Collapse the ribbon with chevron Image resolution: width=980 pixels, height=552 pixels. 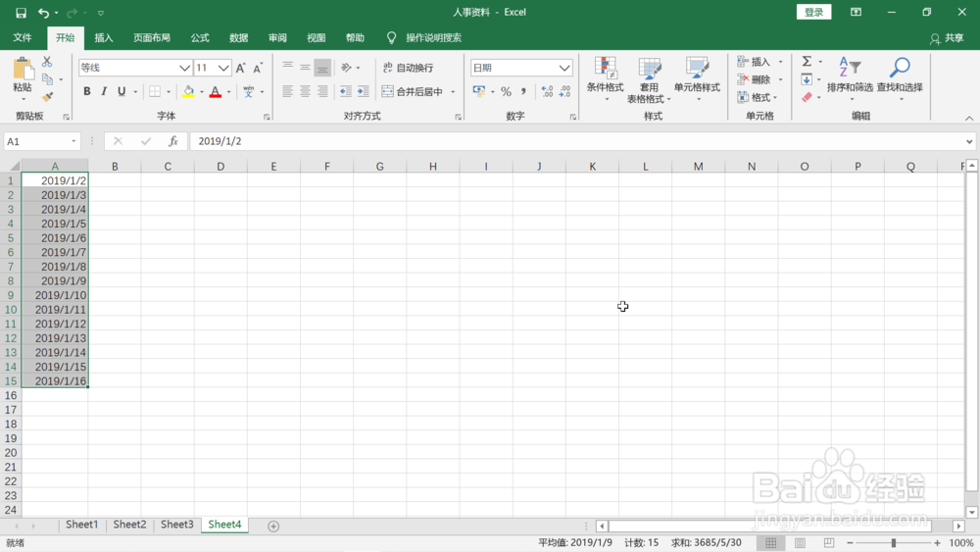pyautogui.click(x=969, y=119)
